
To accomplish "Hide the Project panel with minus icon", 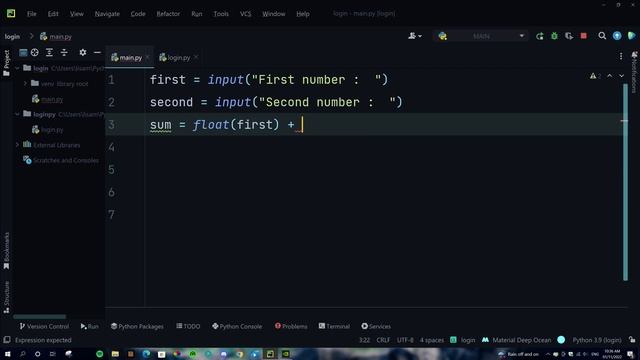I will (97, 52).
